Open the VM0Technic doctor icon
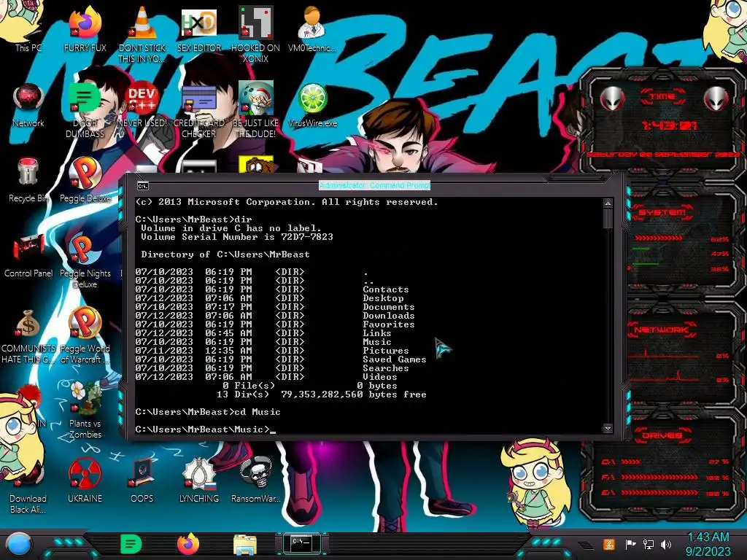Image resolution: width=747 pixels, height=560 pixels. [312, 28]
